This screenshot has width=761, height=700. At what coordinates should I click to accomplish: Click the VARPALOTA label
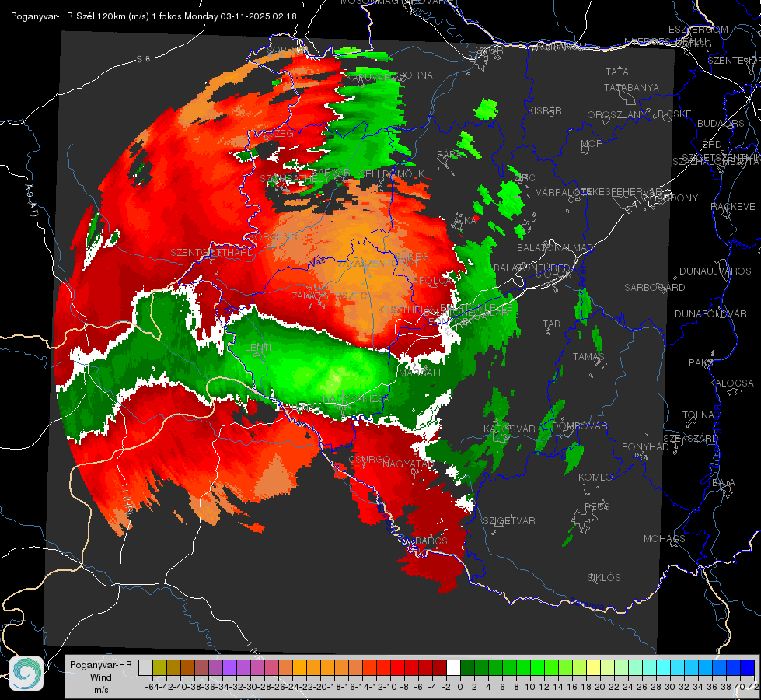[562, 192]
